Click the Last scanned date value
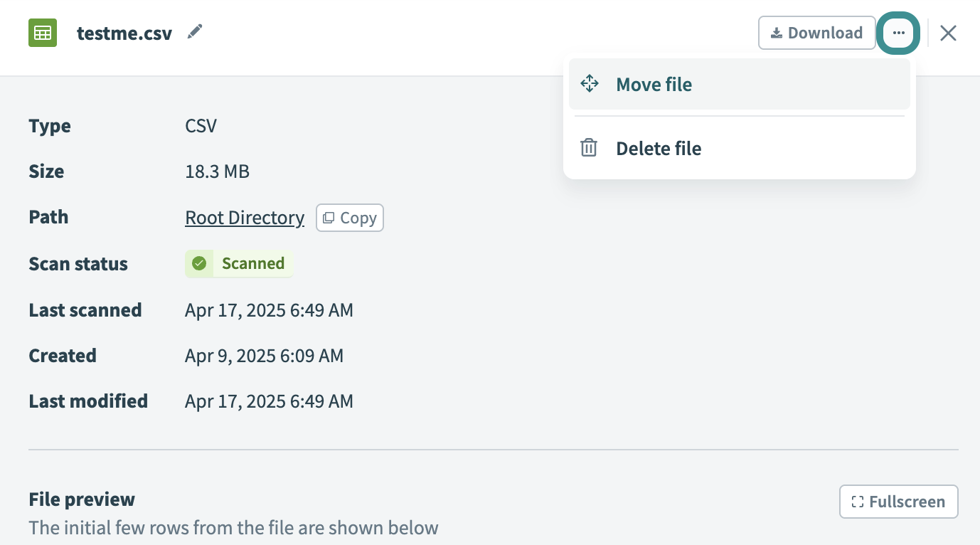The image size is (980, 545). [269, 310]
